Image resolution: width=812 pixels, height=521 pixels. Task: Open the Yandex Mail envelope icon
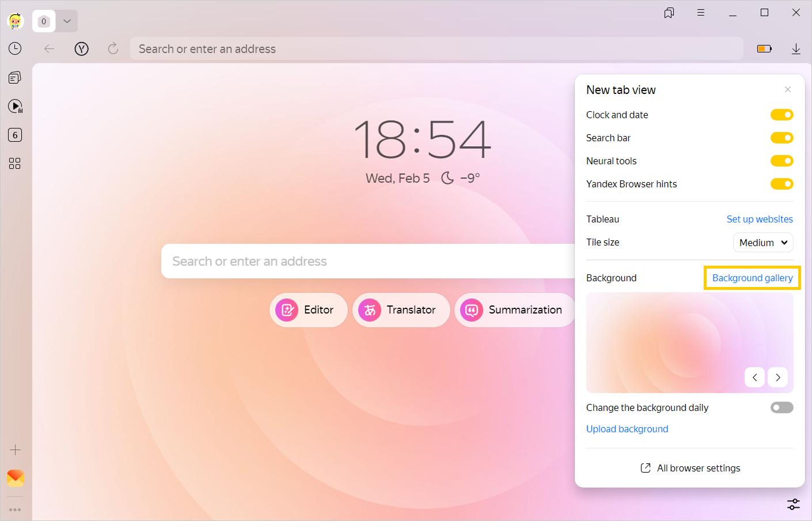[x=16, y=478]
